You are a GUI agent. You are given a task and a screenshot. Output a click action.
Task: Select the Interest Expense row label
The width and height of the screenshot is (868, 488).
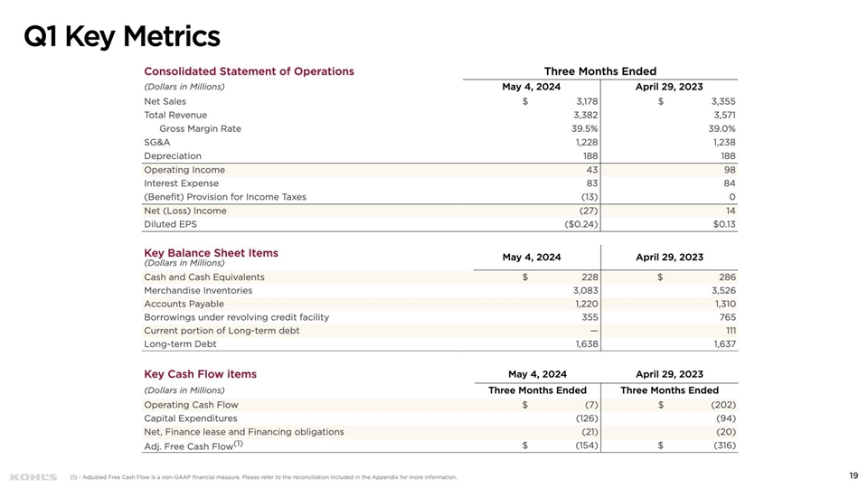point(181,183)
